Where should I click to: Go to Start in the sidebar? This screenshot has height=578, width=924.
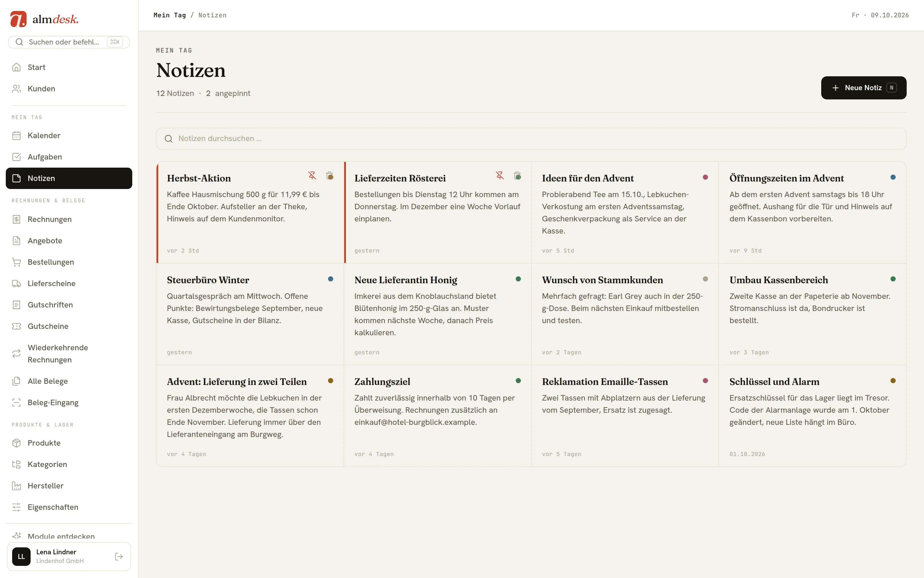pyautogui.click(x=69, y=67)
